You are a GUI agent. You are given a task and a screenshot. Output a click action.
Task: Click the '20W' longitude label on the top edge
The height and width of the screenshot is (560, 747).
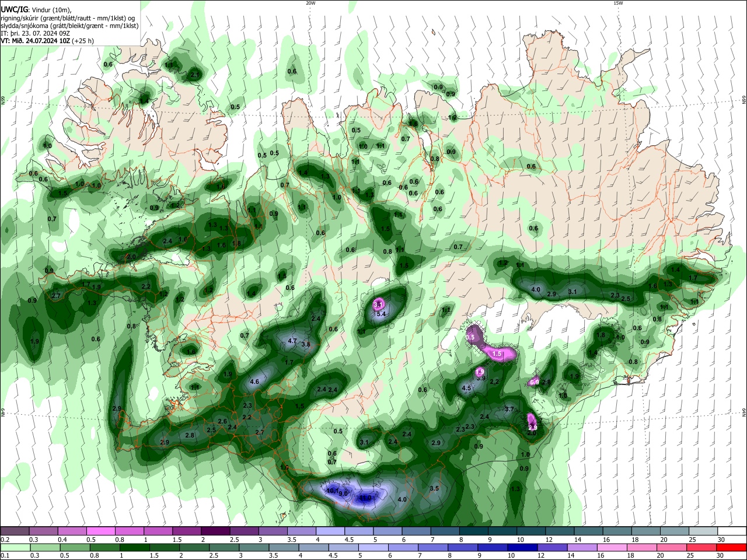tap(310, 3)
